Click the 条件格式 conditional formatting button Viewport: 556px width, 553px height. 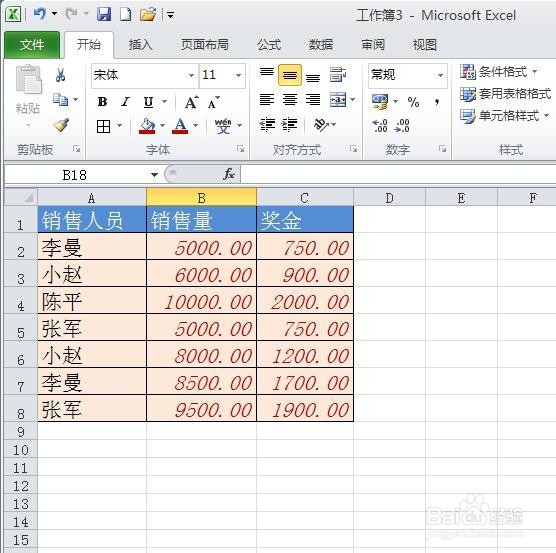(499, 72)
